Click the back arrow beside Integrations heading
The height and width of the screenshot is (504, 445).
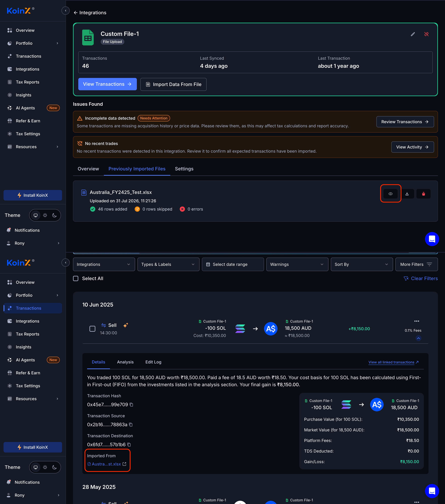(75, 13)
